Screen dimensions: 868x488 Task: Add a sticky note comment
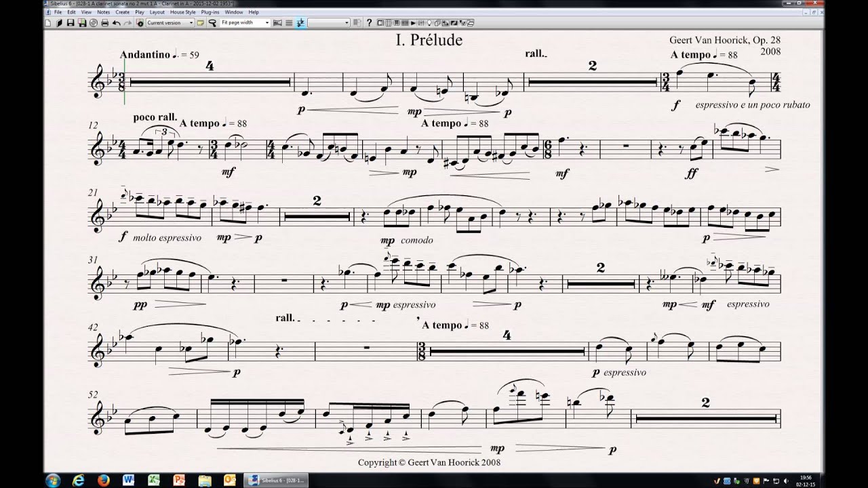[201, 22]
